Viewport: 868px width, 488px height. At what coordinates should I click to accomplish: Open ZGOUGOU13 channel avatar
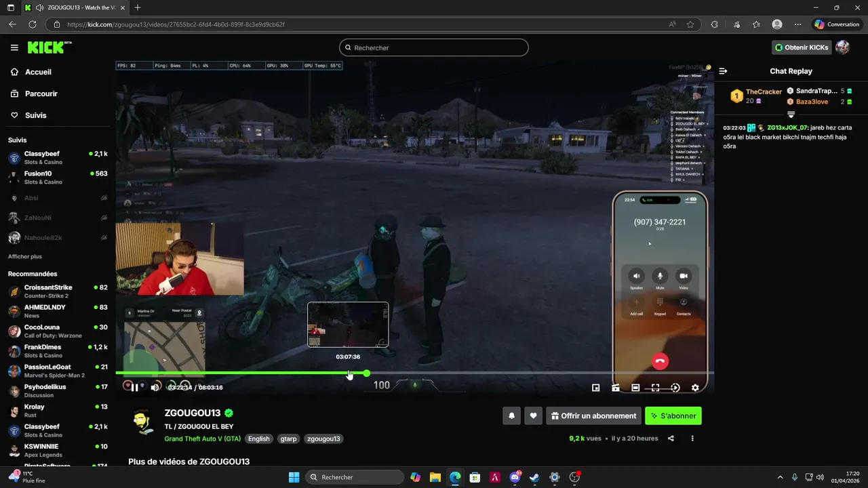click(142, 422)
